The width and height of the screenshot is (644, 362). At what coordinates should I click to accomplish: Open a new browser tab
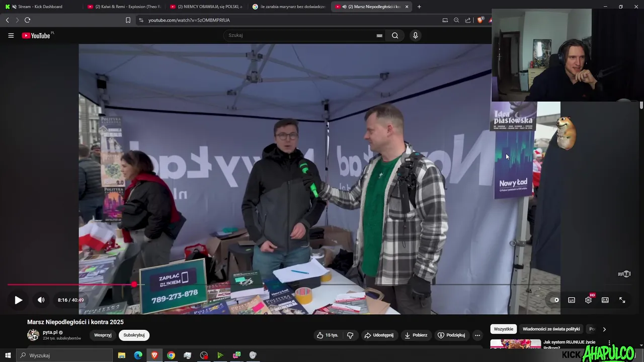419,7
